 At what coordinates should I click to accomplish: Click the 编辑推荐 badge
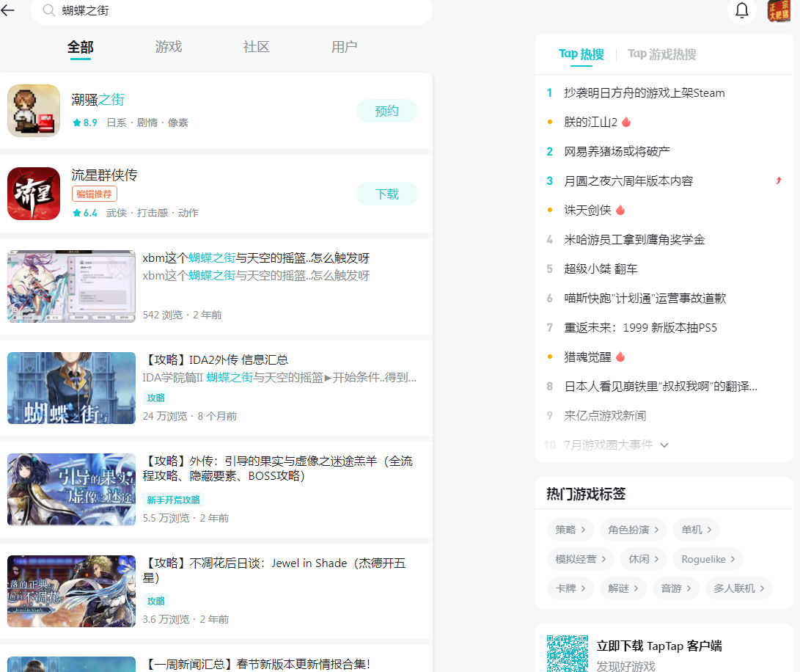95,194
